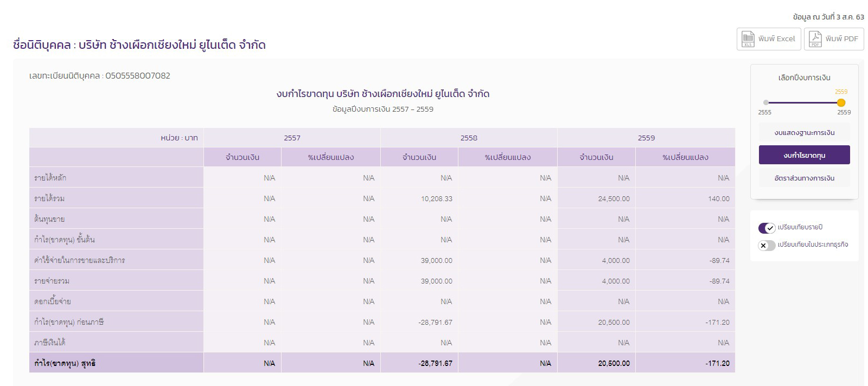Image resolution: width=868 pixels, height=386 pixels.
Task: Click the พิมพ์ Excel button label
Action: pyautogui.click(x=776, y=39)
